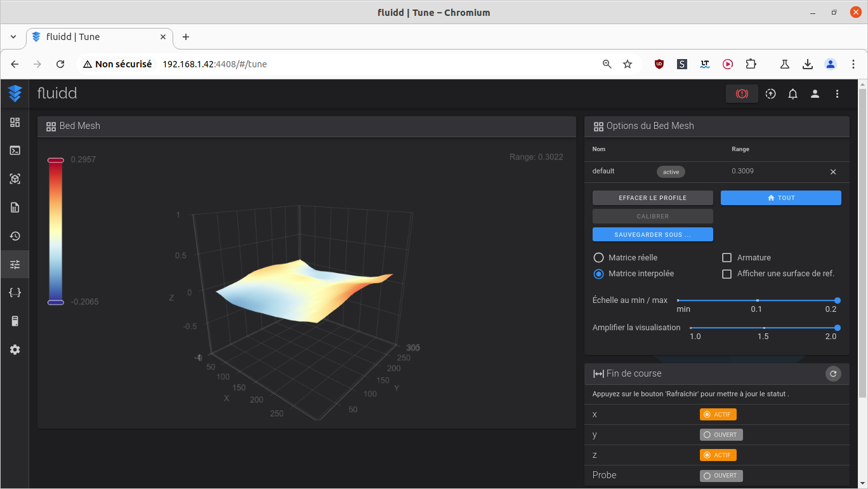
Task: Check Afficher une surface de ref.
Action: coord(727,274)
